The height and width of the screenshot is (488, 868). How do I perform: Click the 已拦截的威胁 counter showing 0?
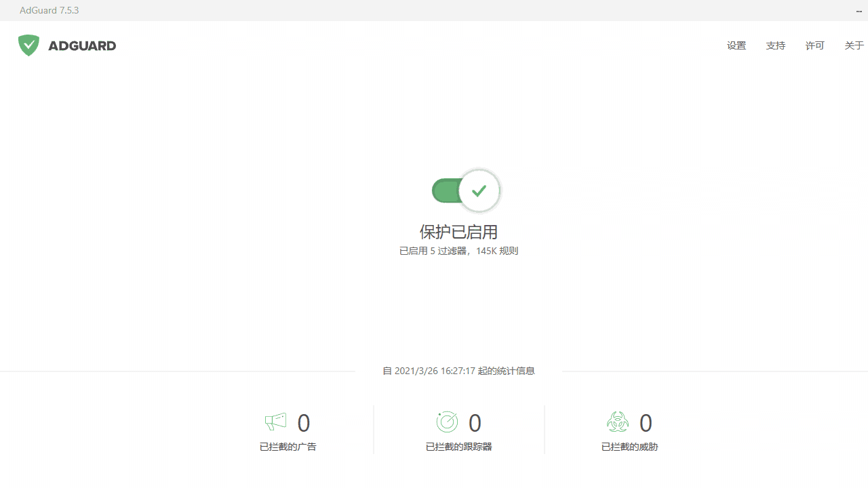coord(646,422)
